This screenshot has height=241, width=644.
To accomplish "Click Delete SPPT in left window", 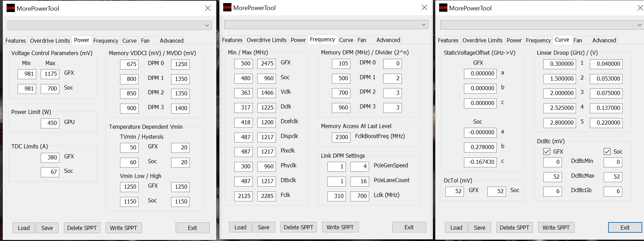I will click(x=82, y=228).
